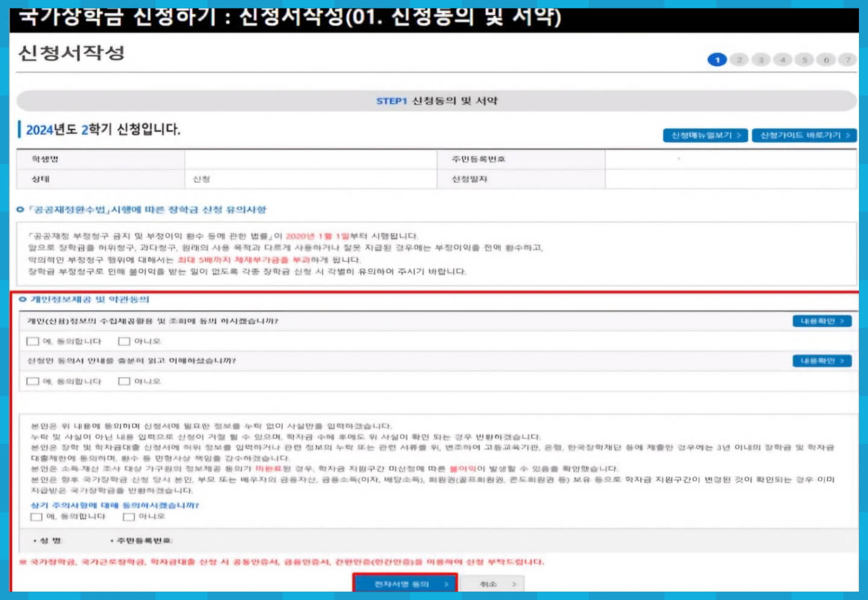Click step 7 in the progress indicator
The width and height of the screenshot is (868, 600).
click(x=848, y=60)
